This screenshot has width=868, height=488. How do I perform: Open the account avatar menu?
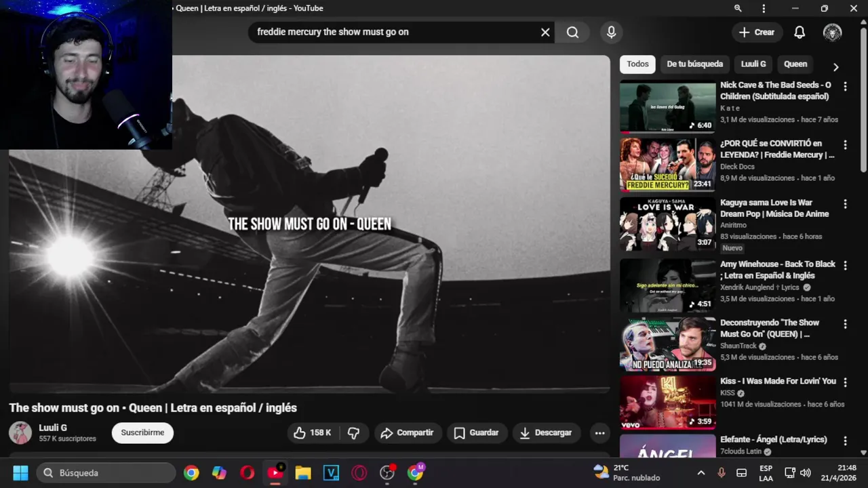[832, 32]
